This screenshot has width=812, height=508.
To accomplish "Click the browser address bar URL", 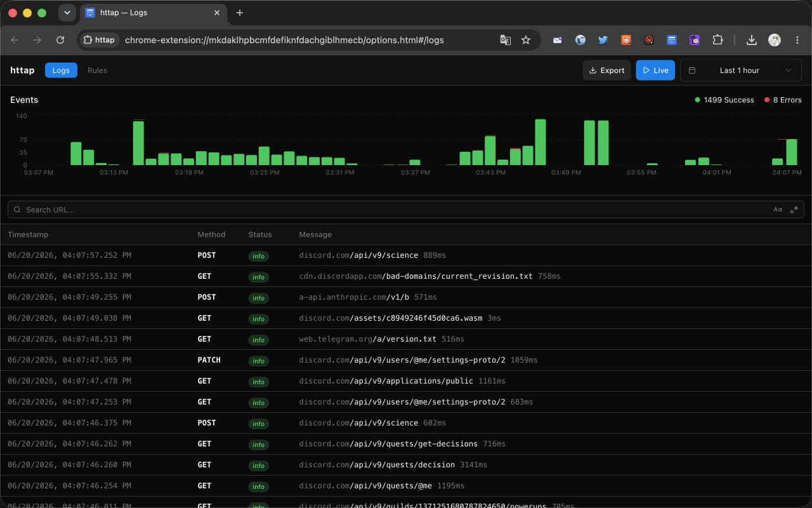I will pos(284,40).
